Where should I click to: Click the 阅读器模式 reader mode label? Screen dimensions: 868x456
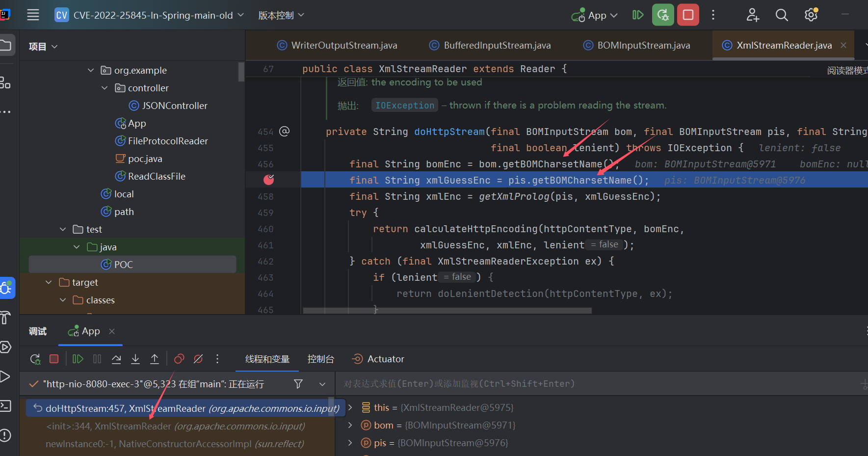pos(847,71)
